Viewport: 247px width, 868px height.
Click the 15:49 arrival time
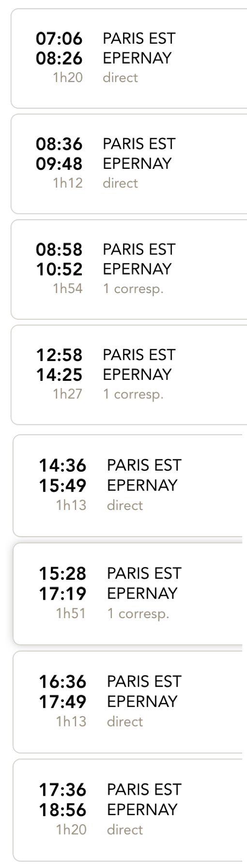click(x=62, y=485)
